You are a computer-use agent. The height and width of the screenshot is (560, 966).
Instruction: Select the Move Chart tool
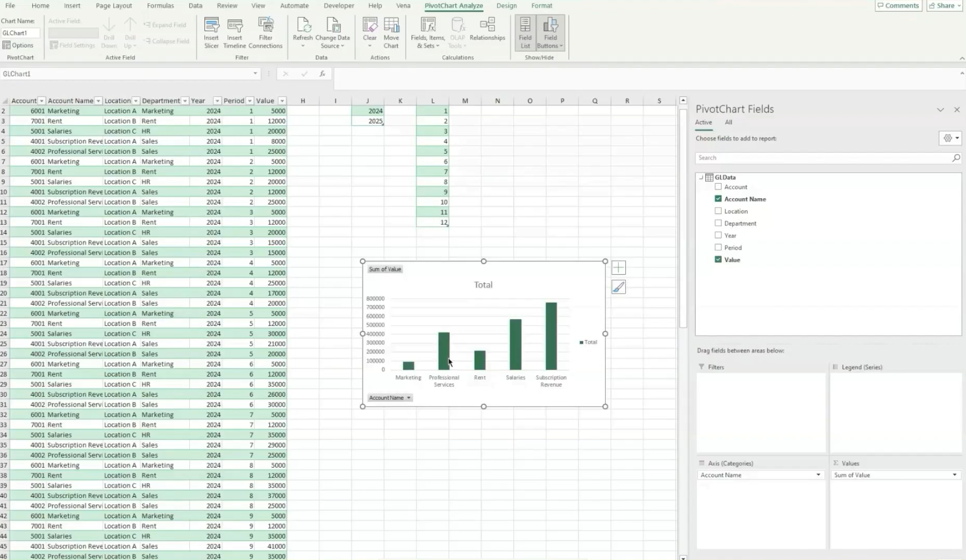click(391, 33)
